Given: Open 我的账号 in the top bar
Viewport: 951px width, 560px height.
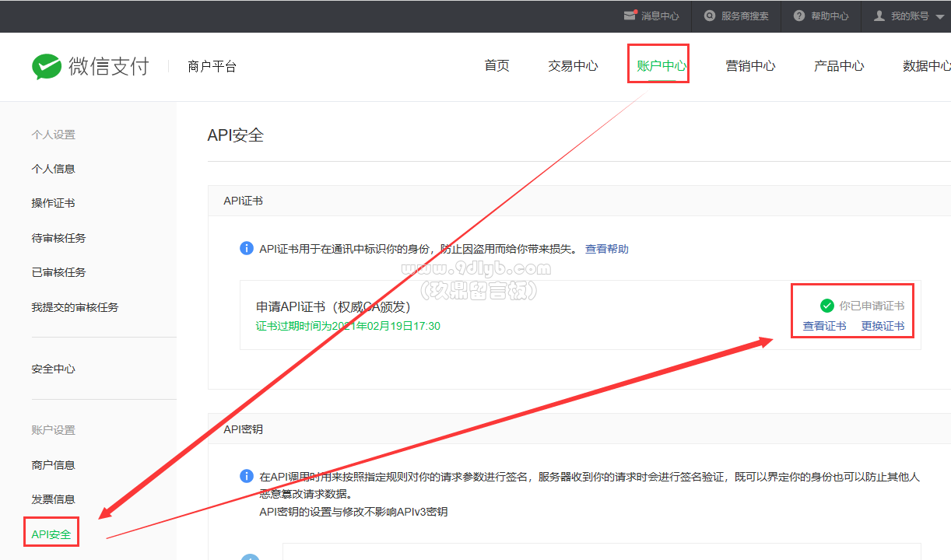Looking at the screenshot, I should point(910,16).
